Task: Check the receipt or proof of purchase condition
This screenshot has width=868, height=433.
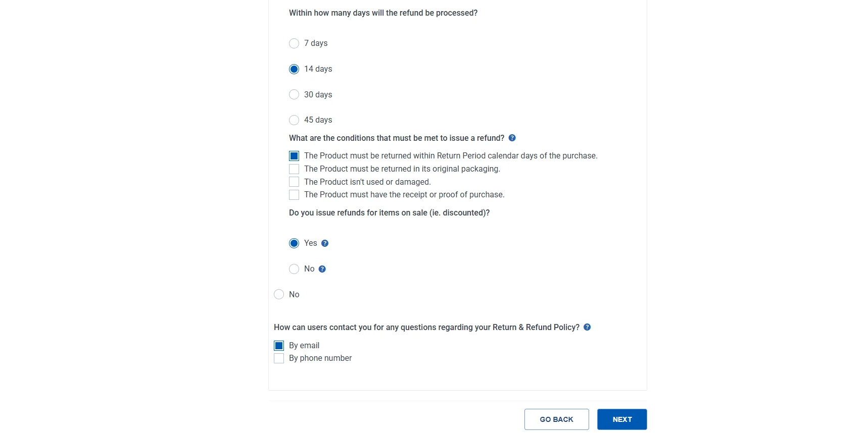Action: (294, 195)
